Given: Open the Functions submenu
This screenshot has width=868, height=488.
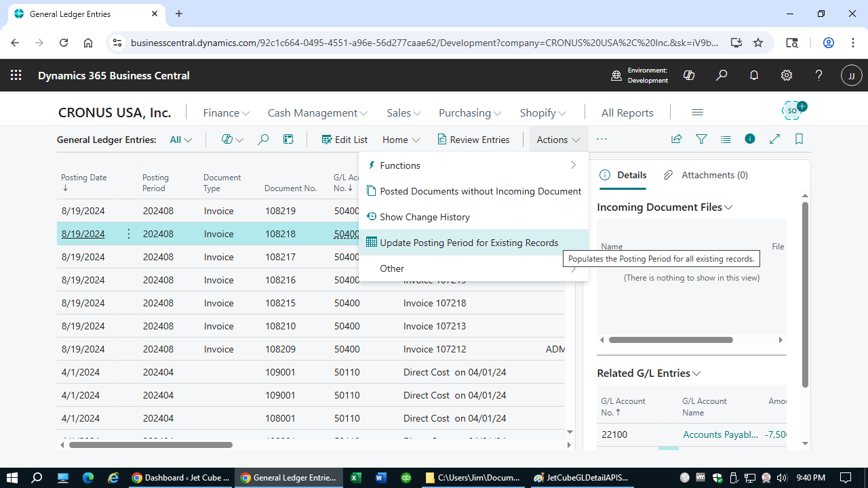Looking at the screenshot, I should [x=473, y=165].
